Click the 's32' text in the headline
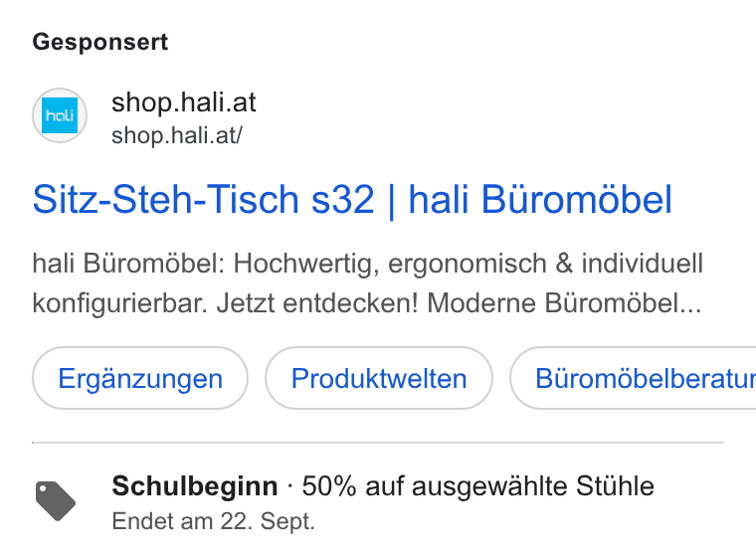The height and width of the screenshot is (559, 756). [343, 199]
